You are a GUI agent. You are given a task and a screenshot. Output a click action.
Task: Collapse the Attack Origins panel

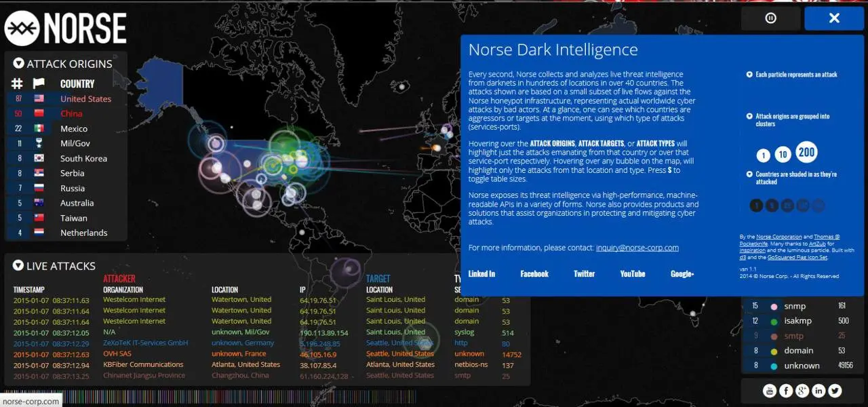[18, 64]
